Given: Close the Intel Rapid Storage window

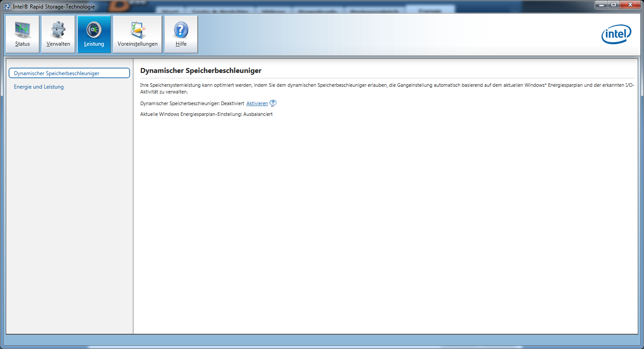Looking at the screenshot, I should pyautogui.click(x=630, y=4).
